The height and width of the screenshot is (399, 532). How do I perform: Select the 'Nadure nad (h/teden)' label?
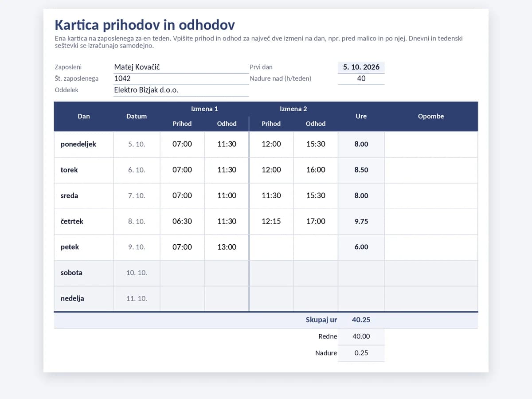pyautogui.click(x=281, y=79)
